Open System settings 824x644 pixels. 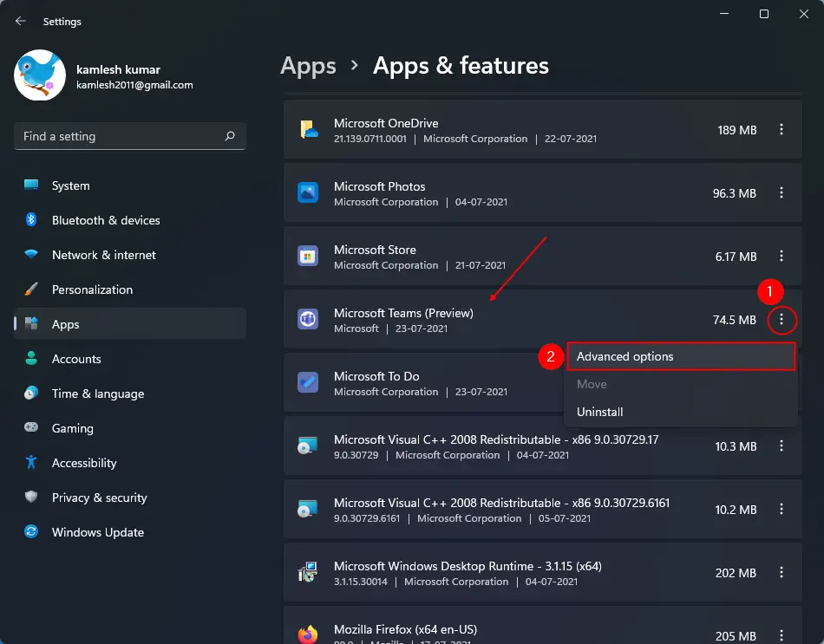click(130, 185)
